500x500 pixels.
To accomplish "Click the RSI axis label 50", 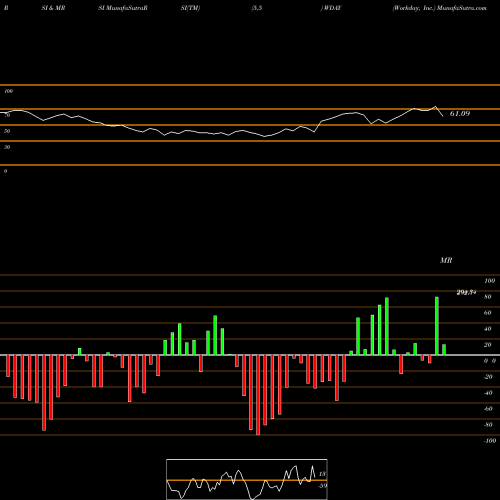I will (x=7, y=131).
